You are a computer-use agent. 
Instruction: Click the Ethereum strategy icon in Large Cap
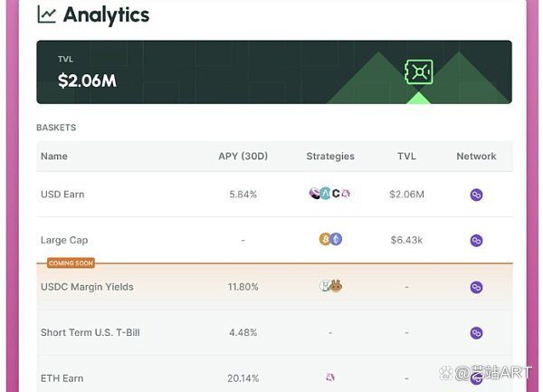(337, 240)
